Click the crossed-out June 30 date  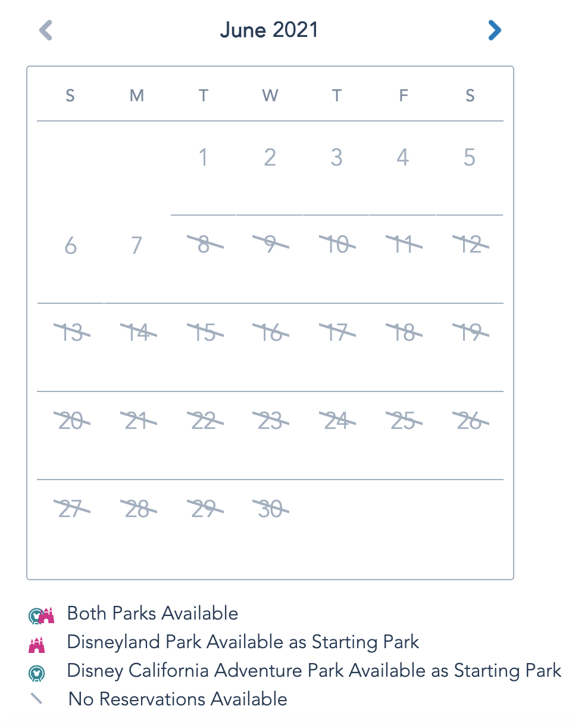(x=270, y=510)
